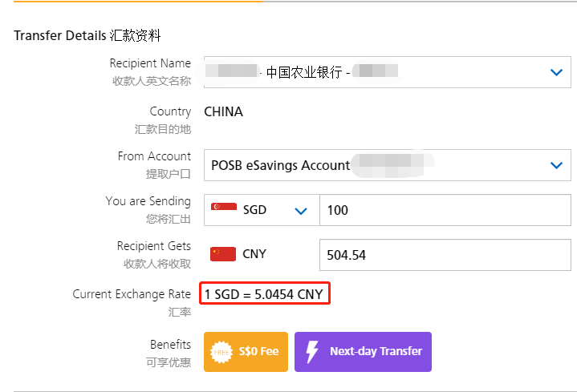Open the SGD currency selector chevron
577x392 pixels.
(301, 211)
